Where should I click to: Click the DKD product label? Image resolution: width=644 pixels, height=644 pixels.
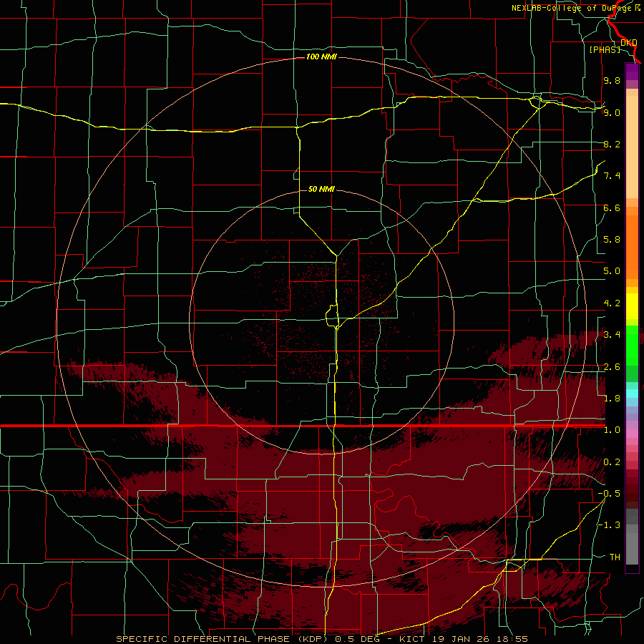point(628,42)
